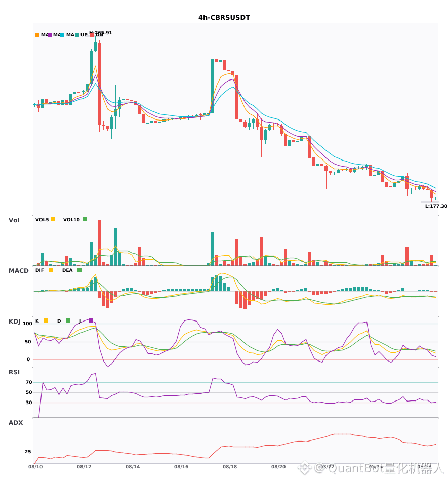Click the green UP legend swatch
Screen dimensions: 448x481
77,35
